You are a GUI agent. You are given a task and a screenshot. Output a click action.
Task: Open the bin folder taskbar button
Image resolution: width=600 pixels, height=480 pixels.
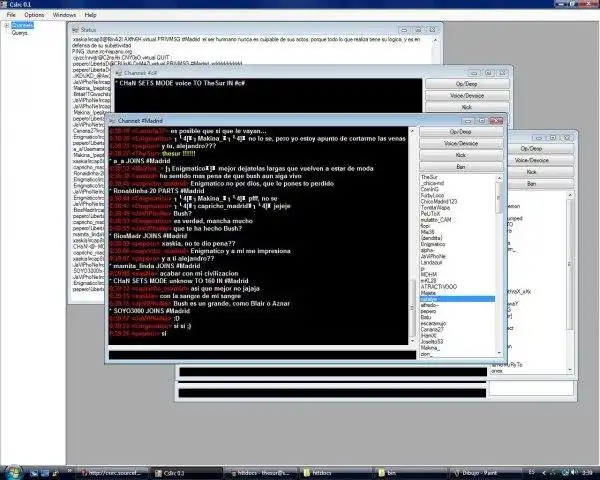[x=409, y=473]
